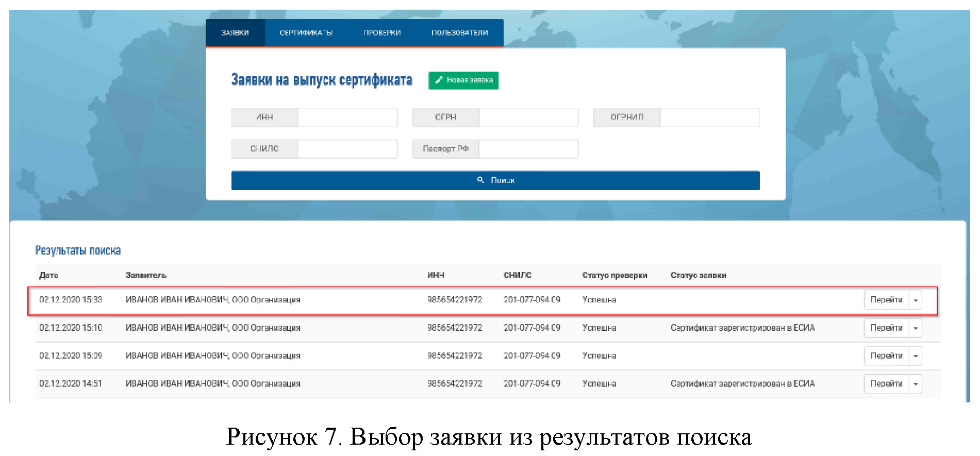Viewport: 980px width, 456px height.
Task: Click the pencil icon in Новая заявка button
Action: [x=439, y=80]
